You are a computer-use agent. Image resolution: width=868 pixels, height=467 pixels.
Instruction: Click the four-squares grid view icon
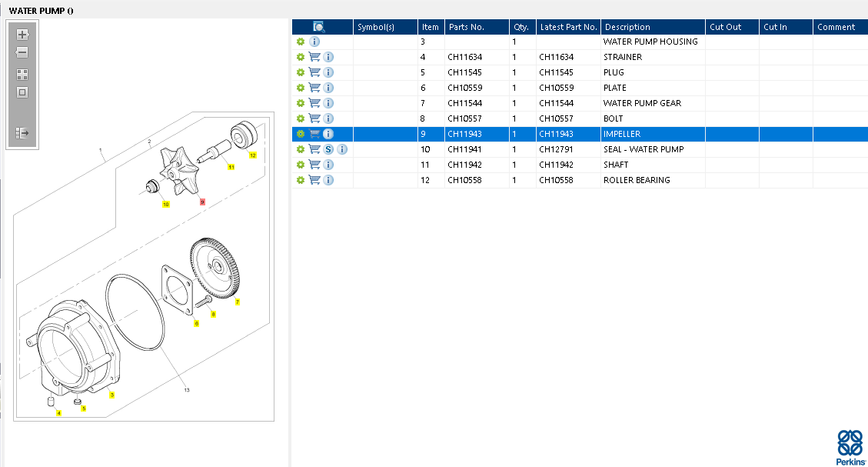(x=22, y=75)
